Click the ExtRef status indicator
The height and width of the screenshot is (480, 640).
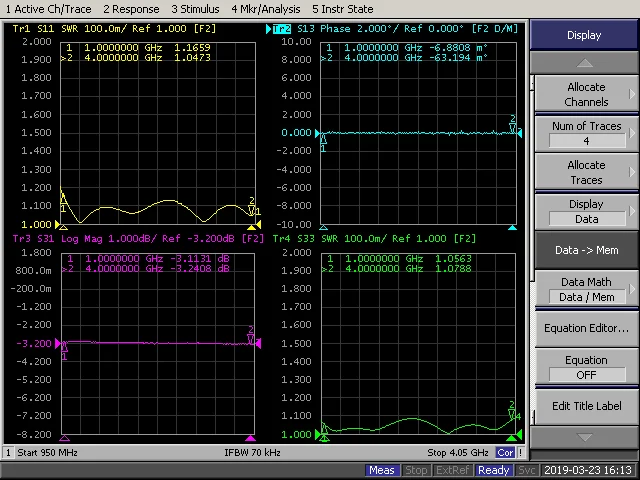pos(453,470)
